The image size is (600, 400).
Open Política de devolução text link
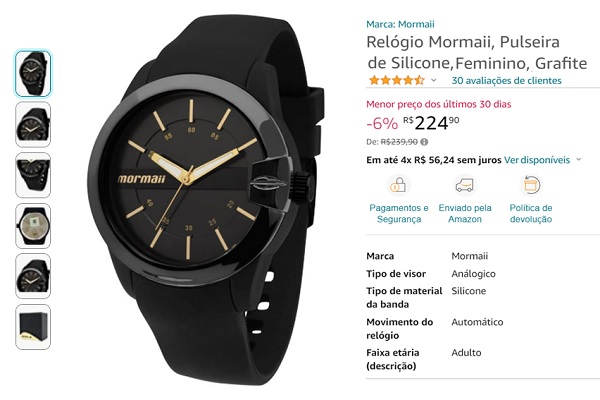click(531, 214)
